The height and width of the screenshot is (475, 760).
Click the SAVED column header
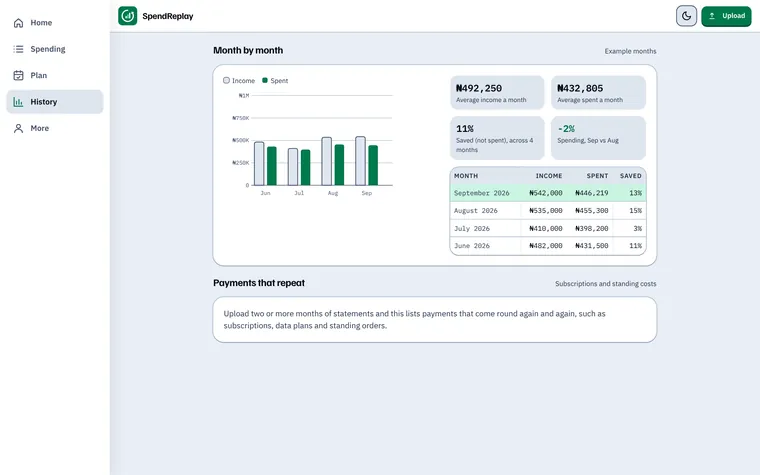coord(631,176)
